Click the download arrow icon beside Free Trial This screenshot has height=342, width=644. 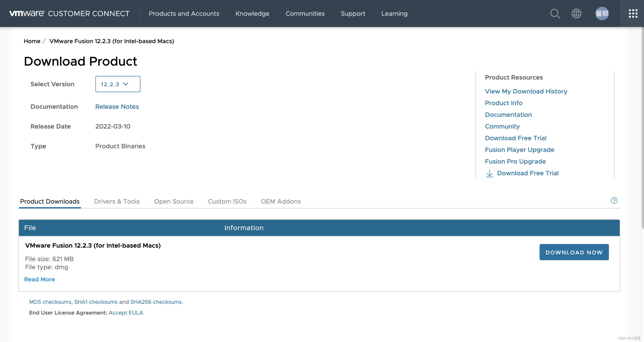coord(489,173)
